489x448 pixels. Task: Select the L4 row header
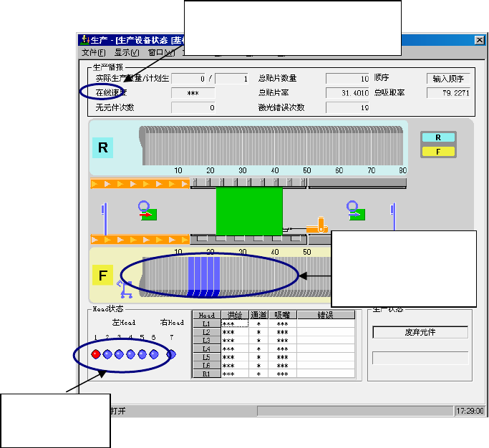click(207, 349)
